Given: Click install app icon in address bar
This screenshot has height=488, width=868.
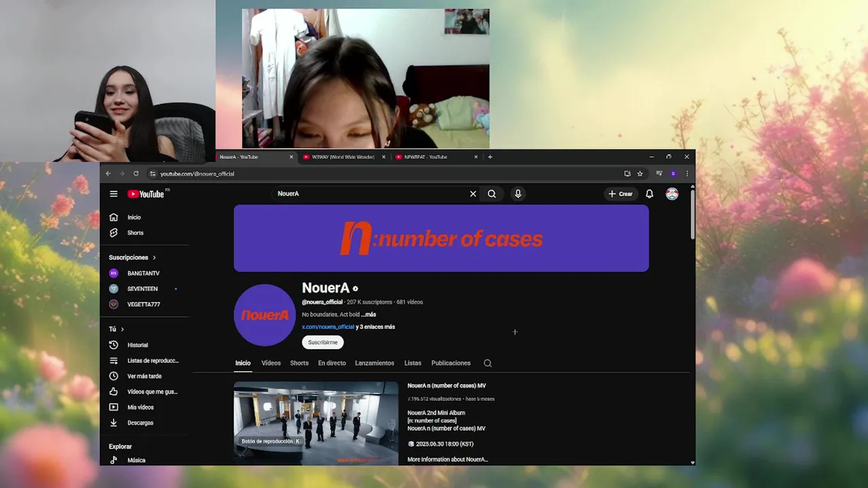Looking at the screenshot, I should [627, 174].
